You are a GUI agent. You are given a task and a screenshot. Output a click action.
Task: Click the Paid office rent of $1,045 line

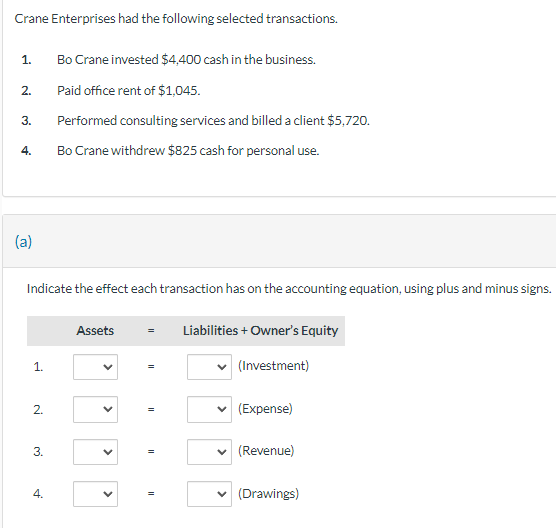pos(129,90)
